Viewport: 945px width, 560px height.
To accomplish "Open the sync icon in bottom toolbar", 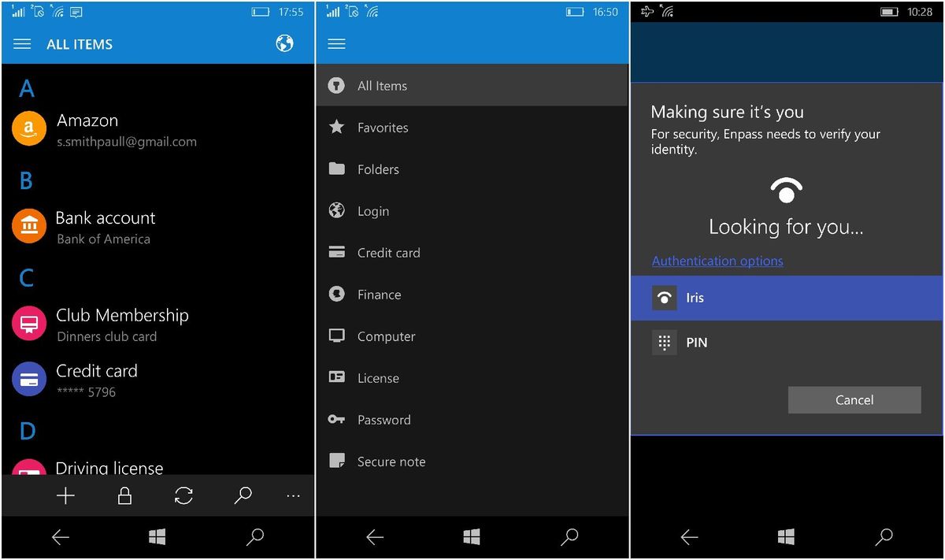I will tap(183, 496).
